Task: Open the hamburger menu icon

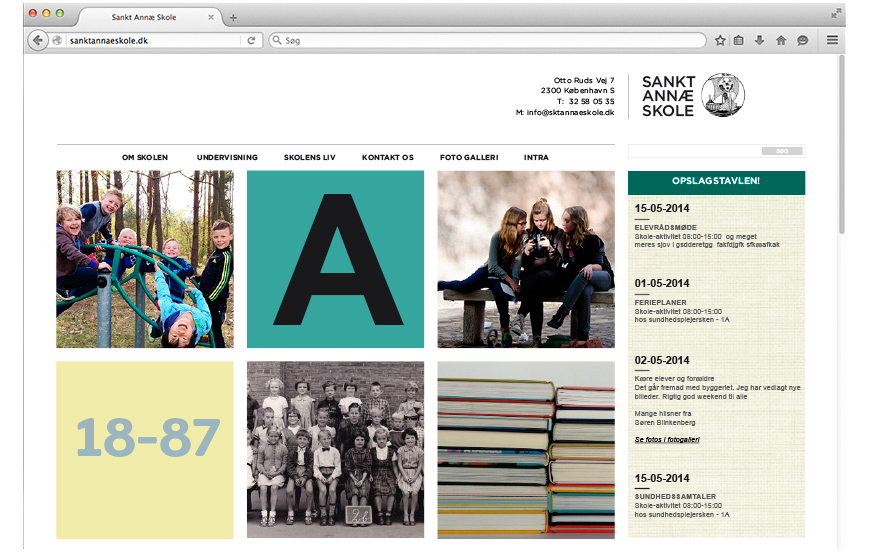Action: pos(832,40)
